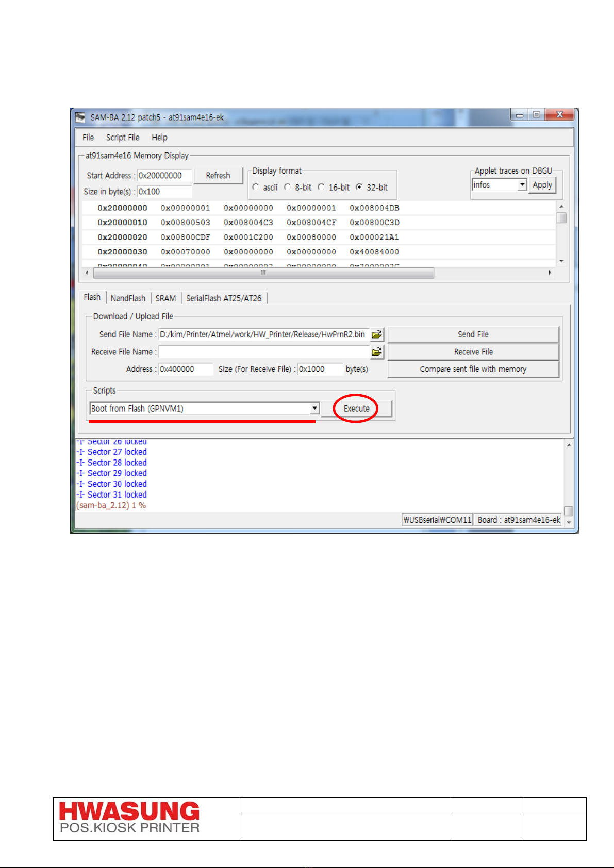Click Board at91sam4e16-ek status entry
This screenshot has height=868, width=614.
click(x=518, y=520)
